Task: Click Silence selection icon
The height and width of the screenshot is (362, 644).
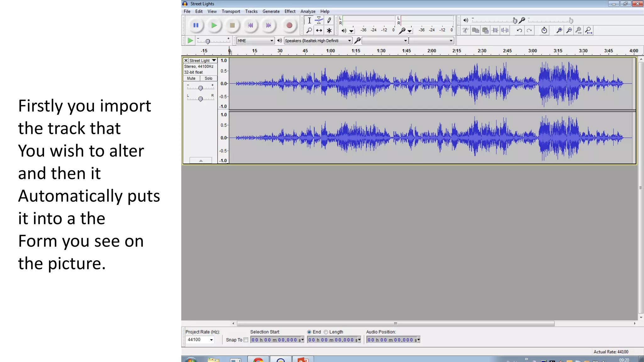Action: click(x=505, y=30)
